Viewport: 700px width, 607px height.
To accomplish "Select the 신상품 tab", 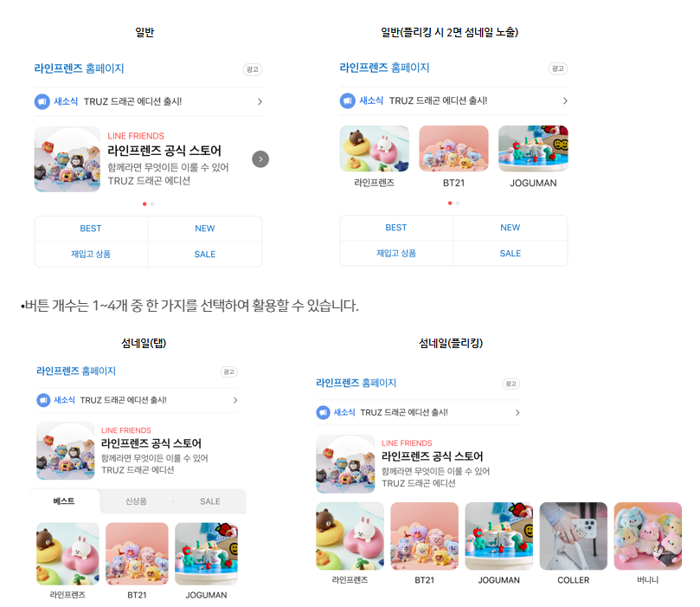I will coord(136,501).
